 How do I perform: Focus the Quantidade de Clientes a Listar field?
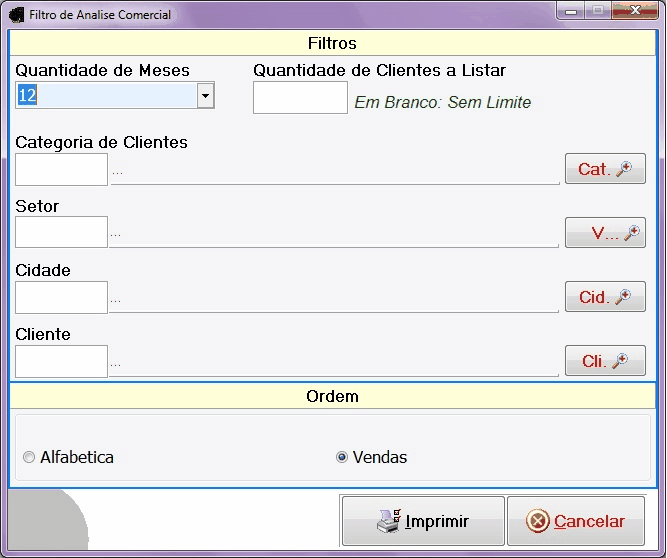click(300, 97)
